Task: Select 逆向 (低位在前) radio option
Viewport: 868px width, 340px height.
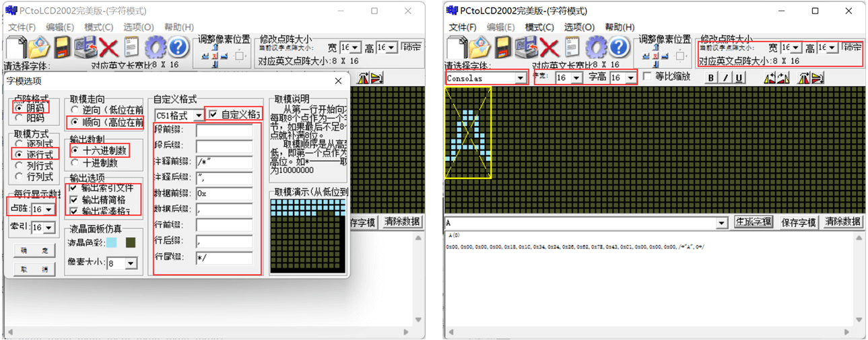Action: coord(75,110)
